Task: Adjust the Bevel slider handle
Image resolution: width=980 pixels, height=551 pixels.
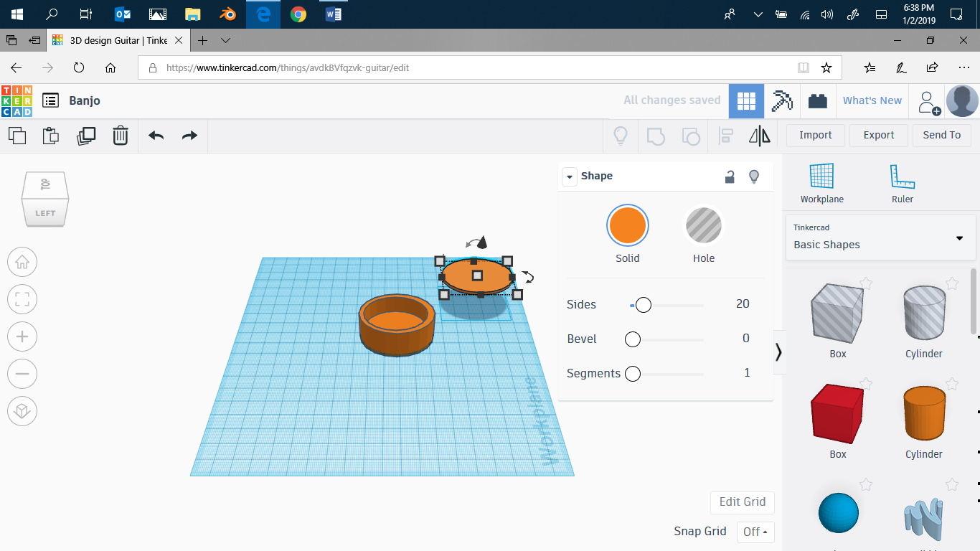Action: tap(632, 339)
